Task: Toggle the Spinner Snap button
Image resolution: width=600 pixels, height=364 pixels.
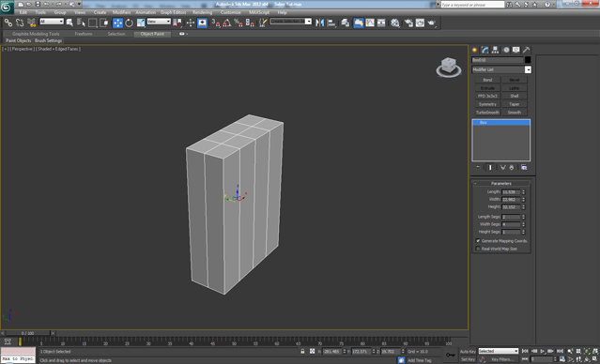Action: pyautogui.click(x=250, y=23)
